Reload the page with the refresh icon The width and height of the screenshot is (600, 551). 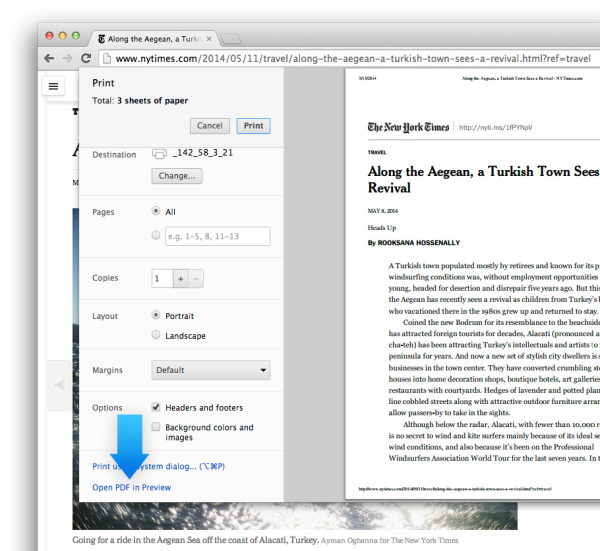tap(86, 59)
